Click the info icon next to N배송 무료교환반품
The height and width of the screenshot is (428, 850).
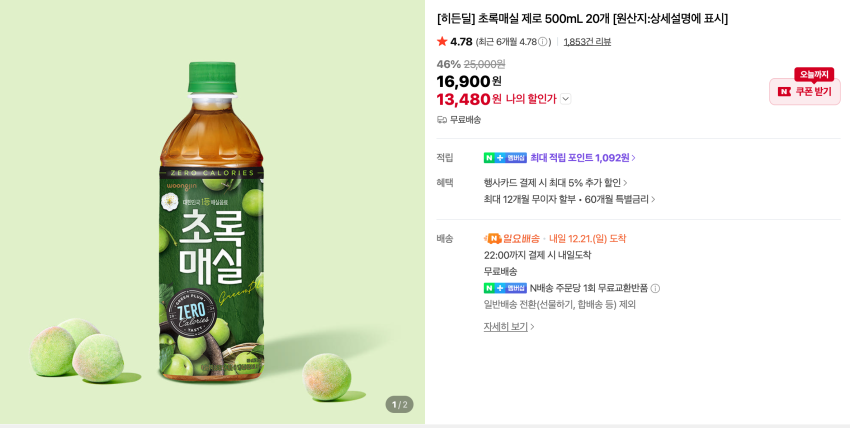coord(655,288)
